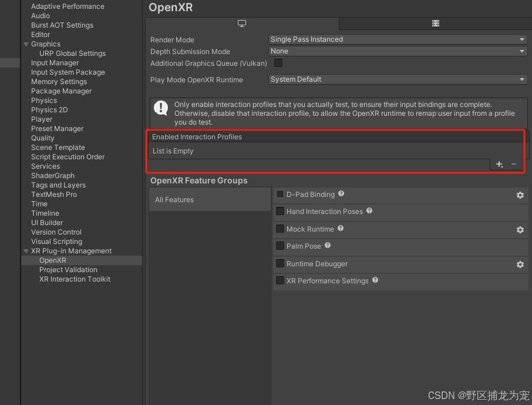The image size is (532, 405).
Task: Collapse the Graphics tree section
Action: point(26,44)
